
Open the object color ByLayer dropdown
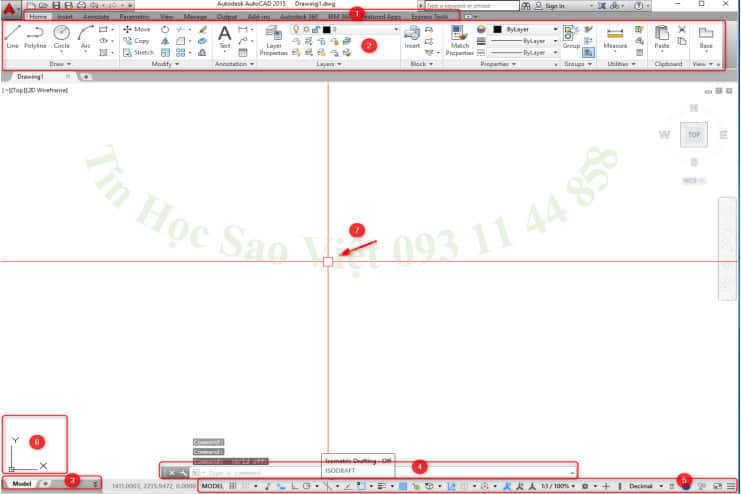526,29
